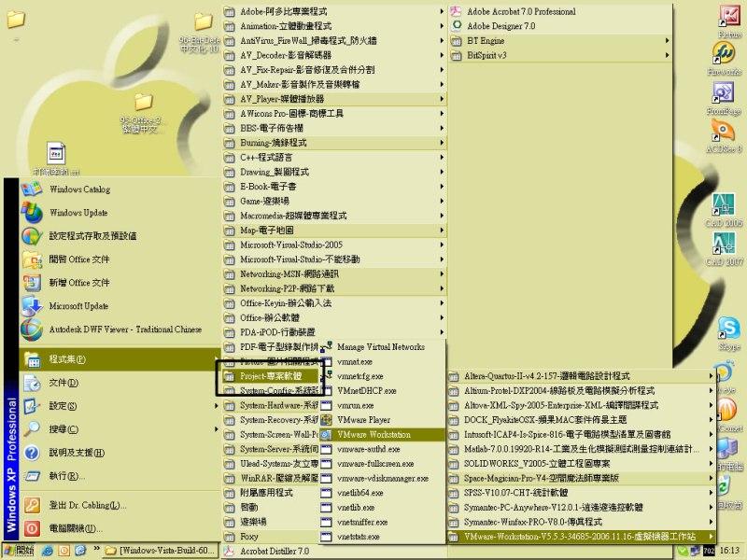Open Autodesk DWF Viewer Traditional Chinese
Viewport: 747px width, 560px height.
coord(120,329)
